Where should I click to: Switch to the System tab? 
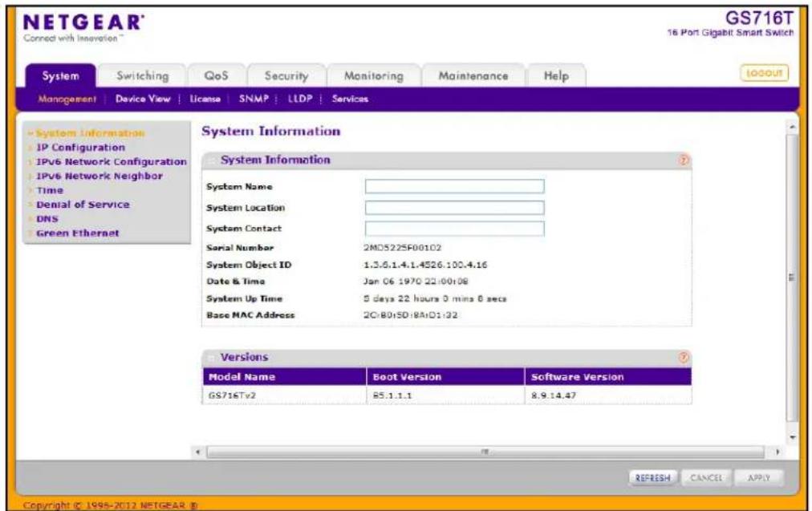[61, 75]
